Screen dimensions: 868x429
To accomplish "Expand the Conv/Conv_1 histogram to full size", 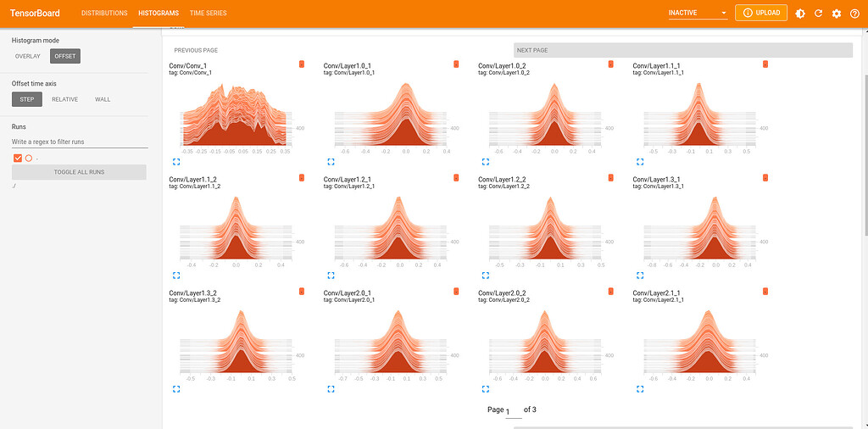I will (176, 161).
